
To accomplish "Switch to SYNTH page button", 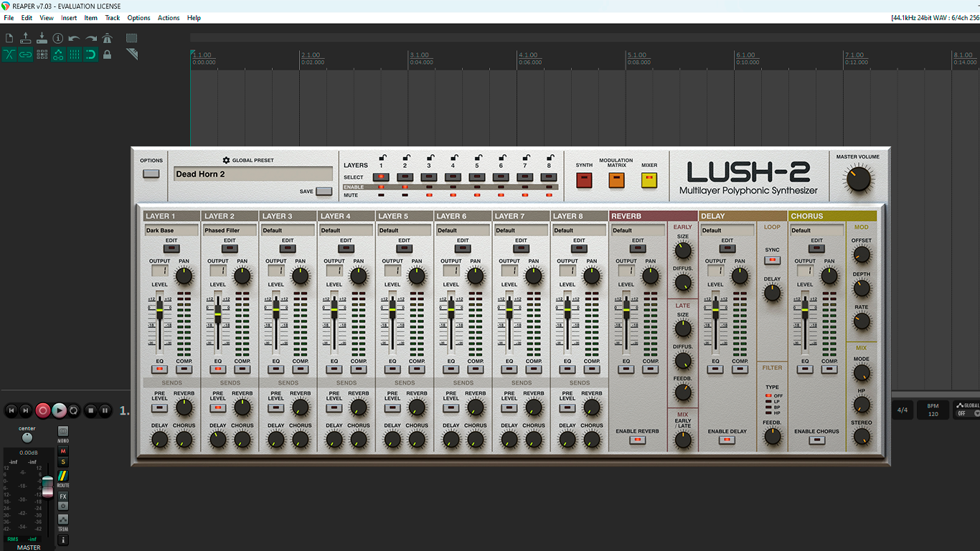I will pos(584,180).
